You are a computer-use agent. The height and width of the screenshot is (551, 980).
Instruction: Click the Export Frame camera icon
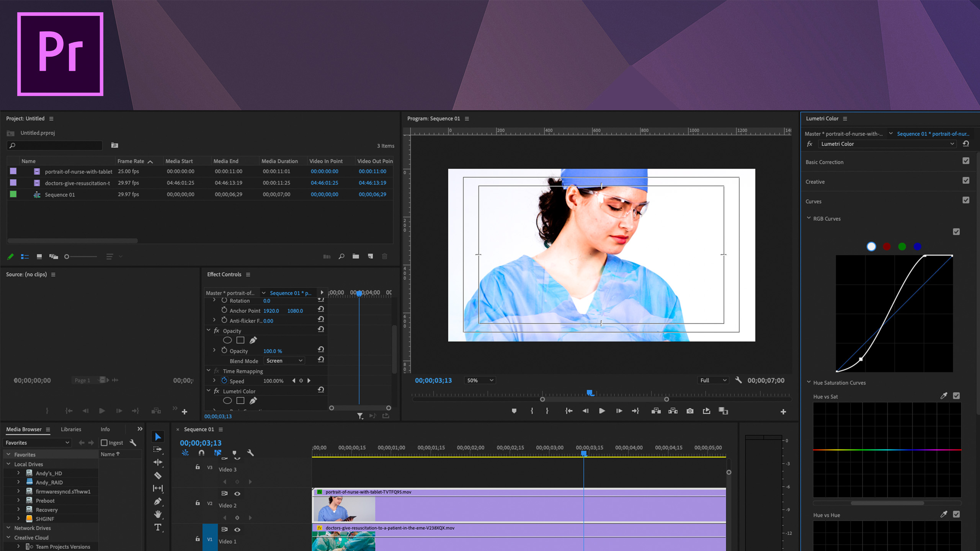tap(690, 411)
